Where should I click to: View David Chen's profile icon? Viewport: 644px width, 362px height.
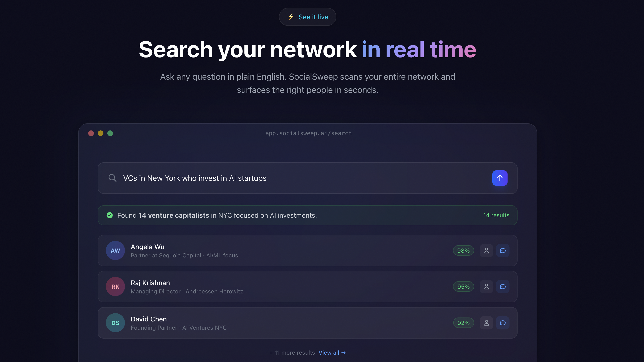click(x=486, y=323)
